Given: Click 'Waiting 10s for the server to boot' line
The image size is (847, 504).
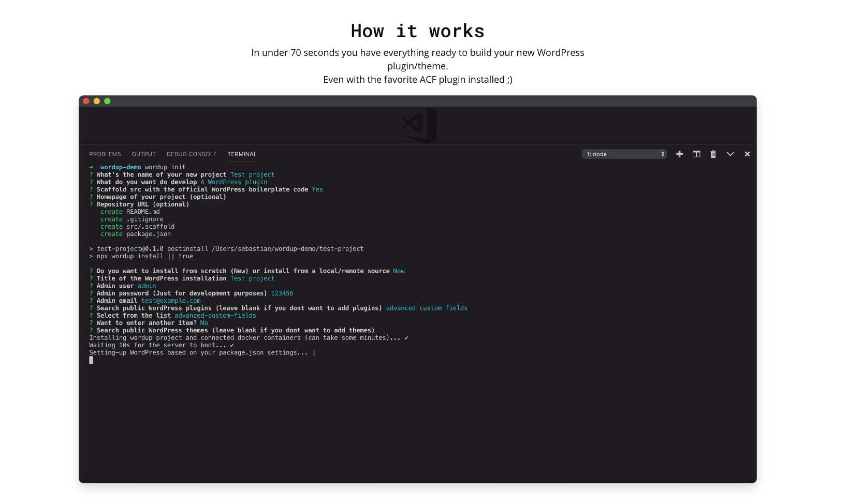Looking at the screenshot, I should [162, 345].
